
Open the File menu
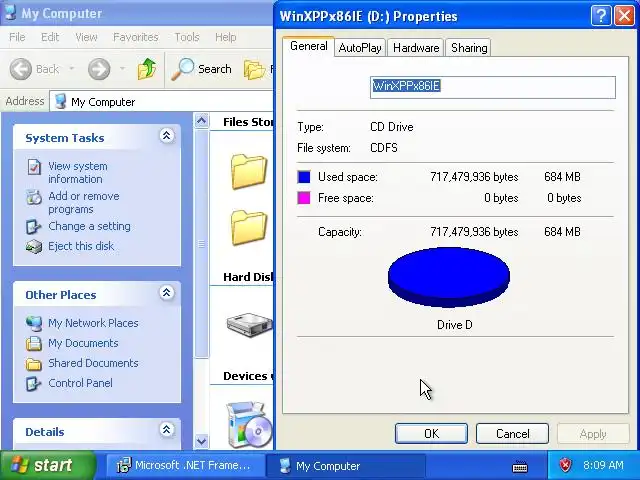click(x=17, y=37)
